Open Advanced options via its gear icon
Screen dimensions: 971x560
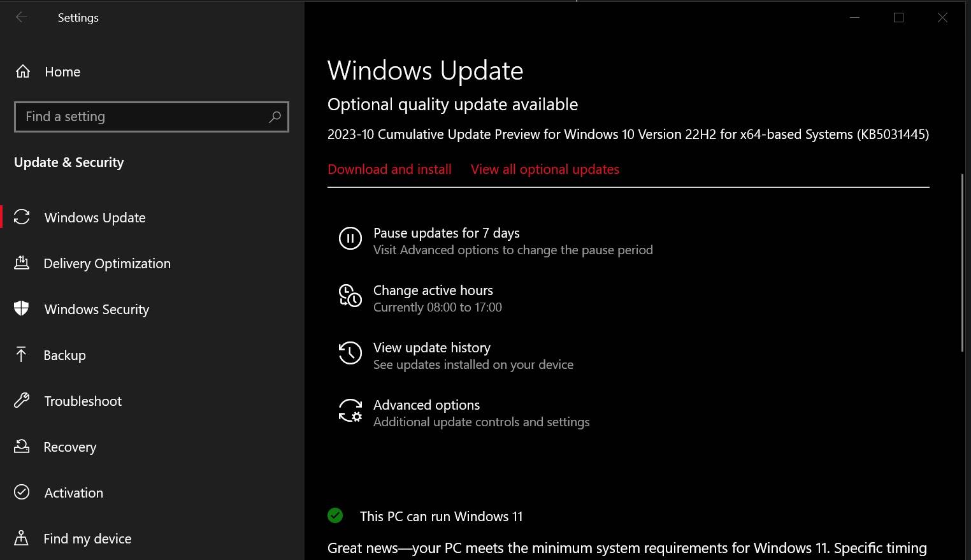350,411
